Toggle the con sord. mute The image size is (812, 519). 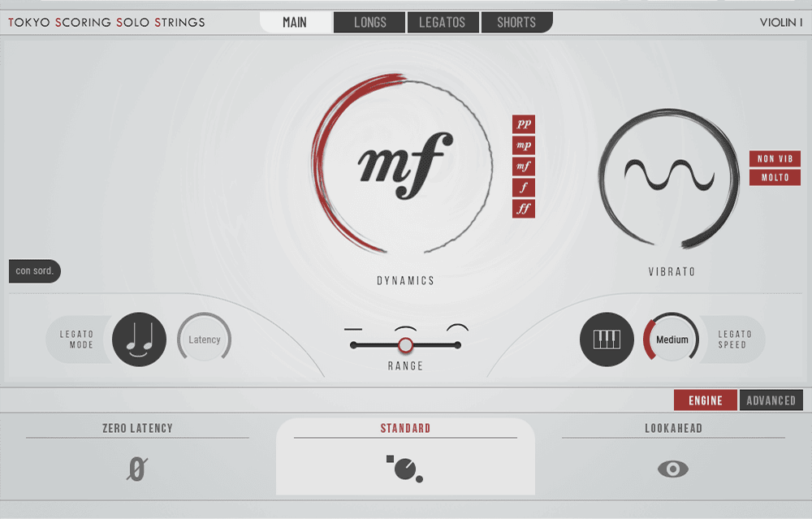click(x=35, y=271)
